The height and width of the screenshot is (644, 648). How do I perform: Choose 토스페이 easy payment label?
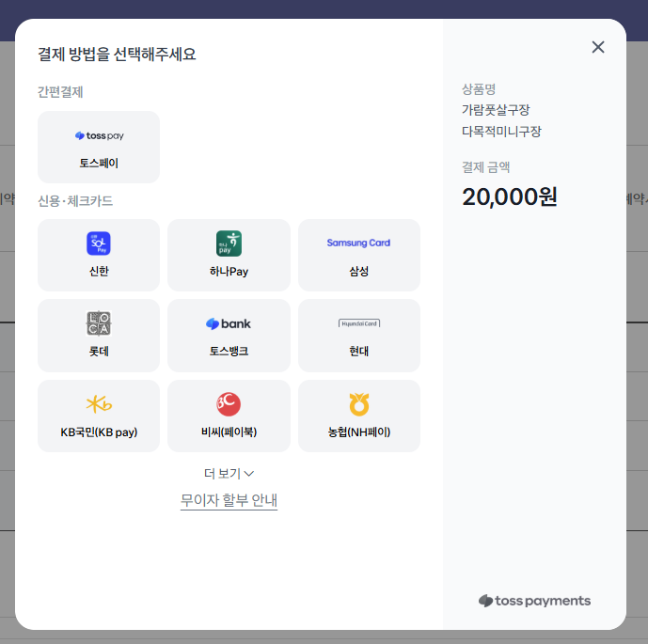(99, 164)
